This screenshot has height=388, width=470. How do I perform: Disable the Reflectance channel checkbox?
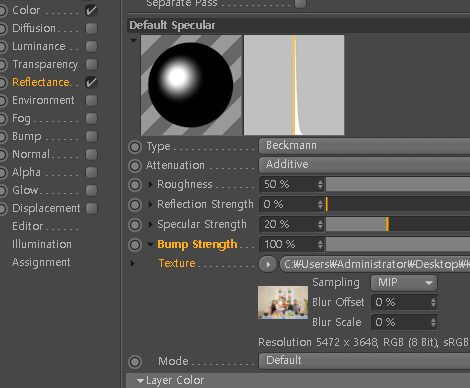[x=91, y=82]
